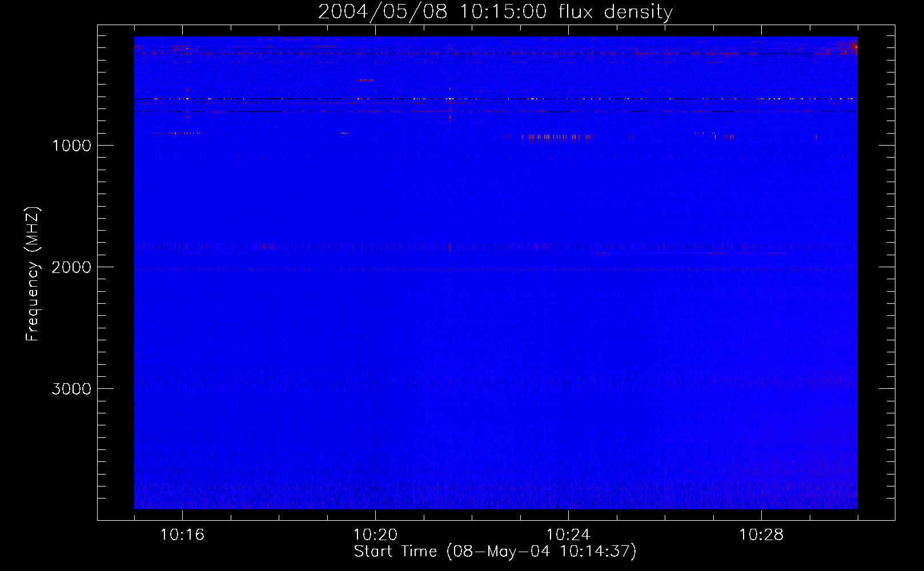Click the 3000 frequency tick label
This screenshot has height=571, width=924.
71,389
